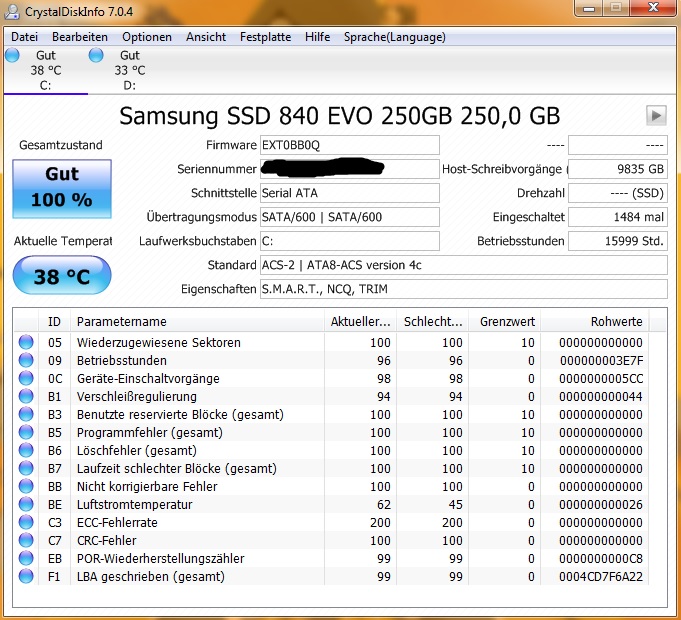Click status icon of row 09 Betriebsstunden

[x=26, y=360]
